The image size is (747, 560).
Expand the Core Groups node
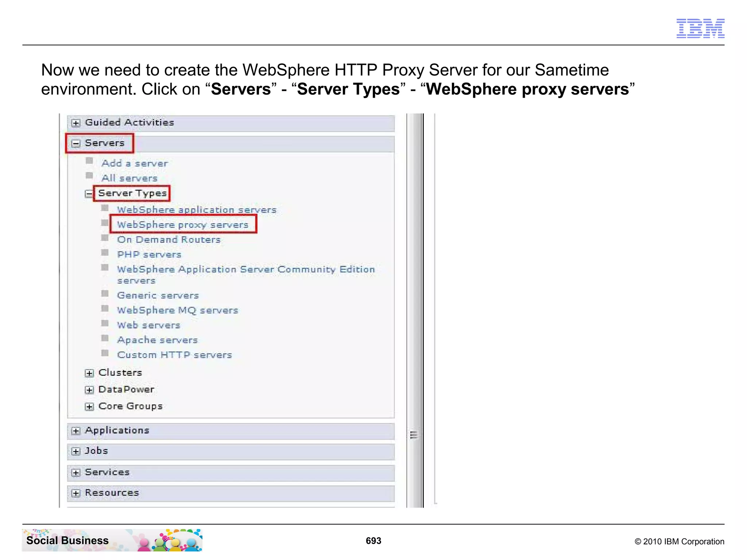[89, 407]
